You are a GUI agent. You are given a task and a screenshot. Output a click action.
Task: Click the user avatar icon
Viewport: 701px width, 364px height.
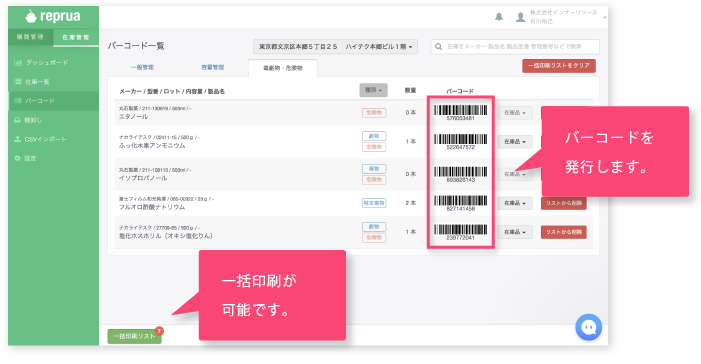tap(520, 17)
